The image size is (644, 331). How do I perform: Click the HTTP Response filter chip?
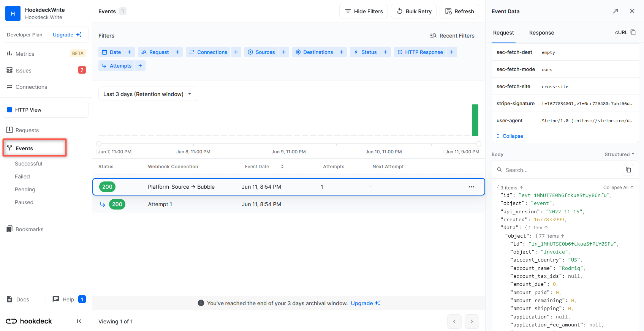click(x=420, y=52)
